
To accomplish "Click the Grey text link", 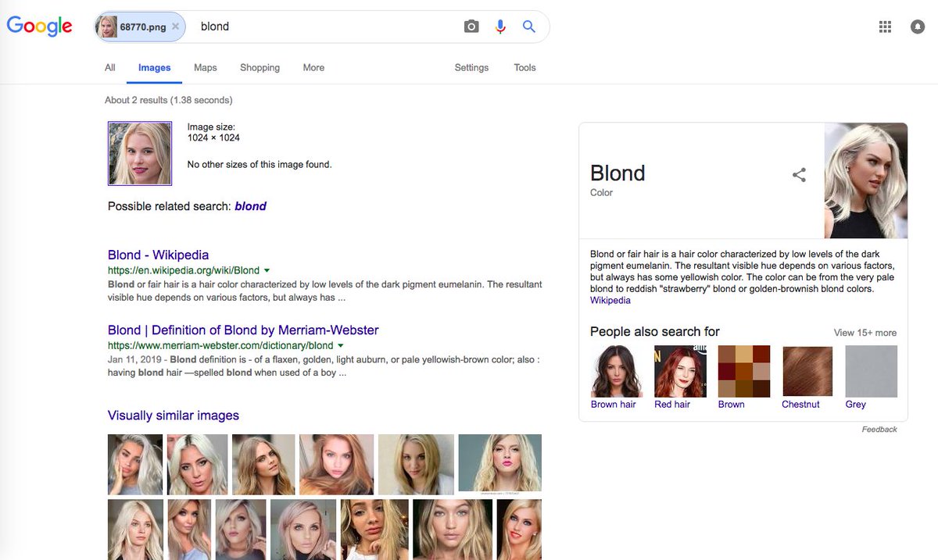I will [855, 405].
